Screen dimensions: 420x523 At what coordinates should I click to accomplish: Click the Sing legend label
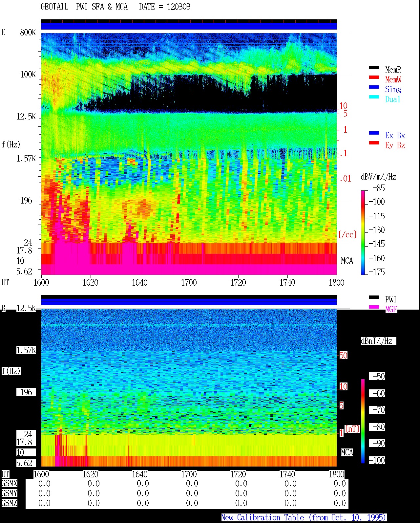[393, 89]
